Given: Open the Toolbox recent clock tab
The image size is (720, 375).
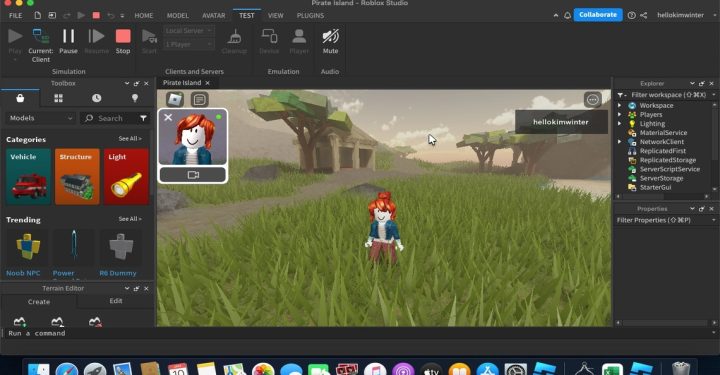Looking at the screenshot, I should click(x=96, y=98).
